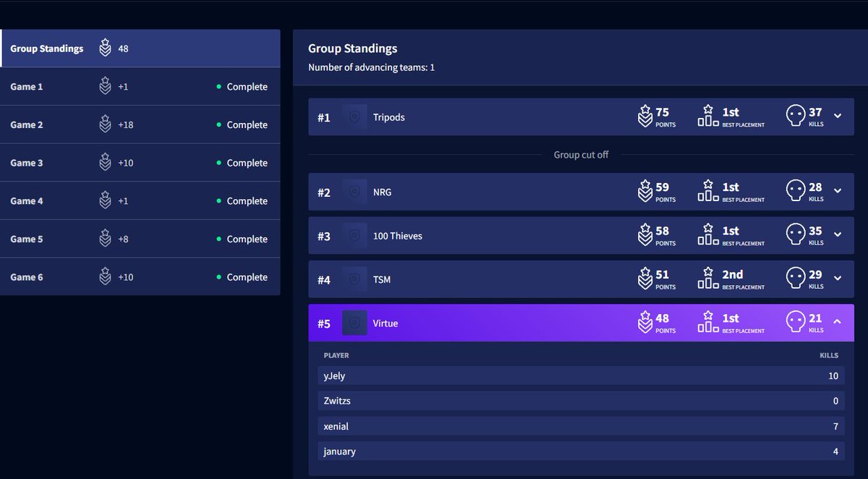Click the TSM team logo
Image resolution: width=868 pixels, height=479 pixels.
pos(354,279)
